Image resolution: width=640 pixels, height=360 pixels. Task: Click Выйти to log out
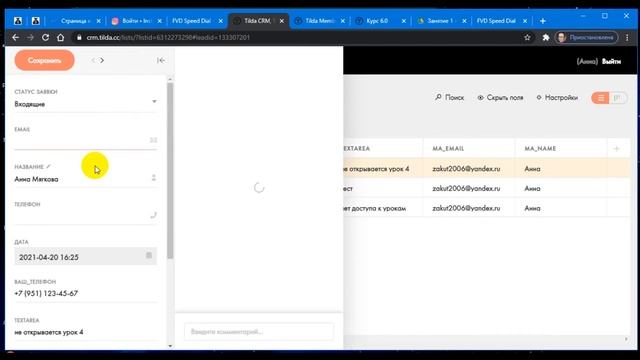click(611, 62)
